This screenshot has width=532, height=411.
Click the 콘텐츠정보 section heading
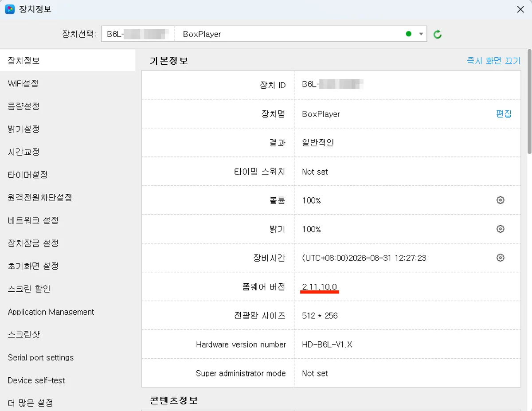coord(174,400)
